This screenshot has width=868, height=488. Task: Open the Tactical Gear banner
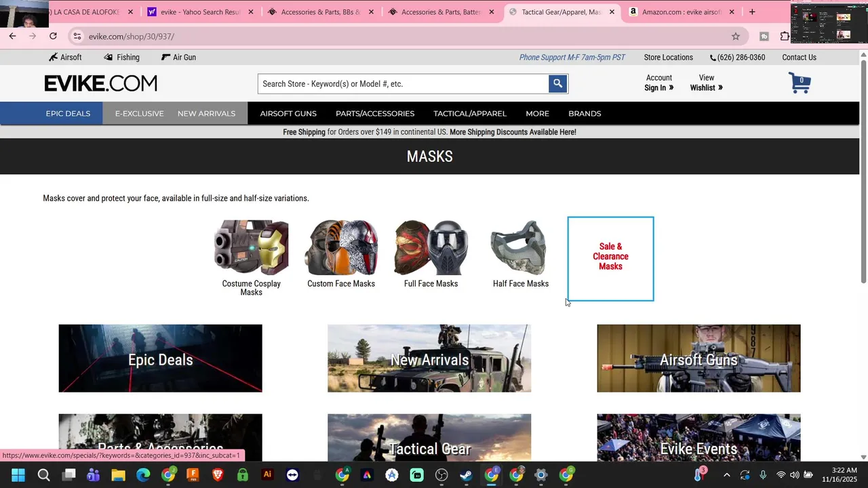coord(429,437)
